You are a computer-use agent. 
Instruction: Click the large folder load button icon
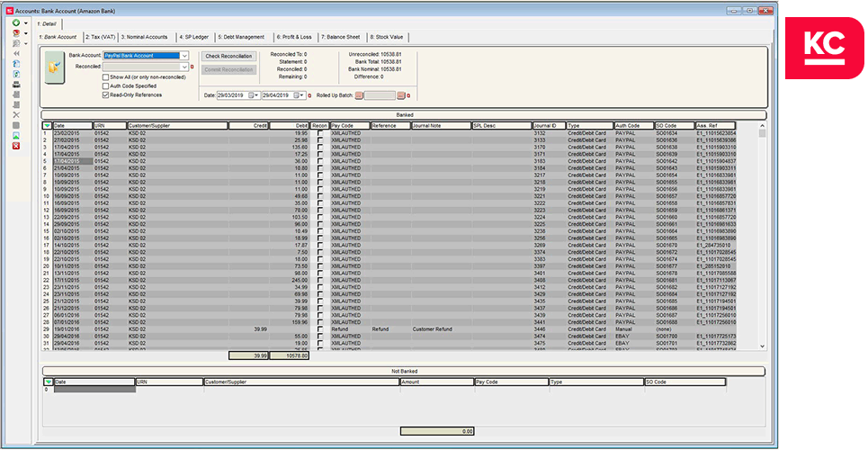54,67
